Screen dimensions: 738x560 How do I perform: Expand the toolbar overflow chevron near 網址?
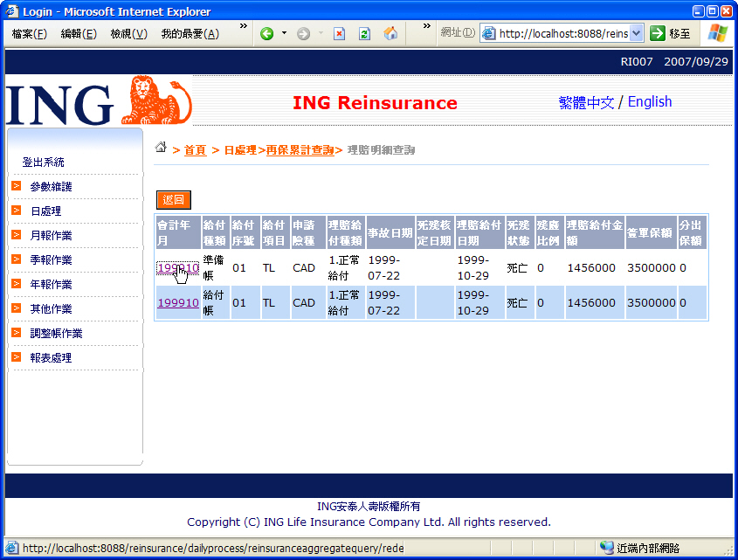pyautogui.click(x=427, y=26)
